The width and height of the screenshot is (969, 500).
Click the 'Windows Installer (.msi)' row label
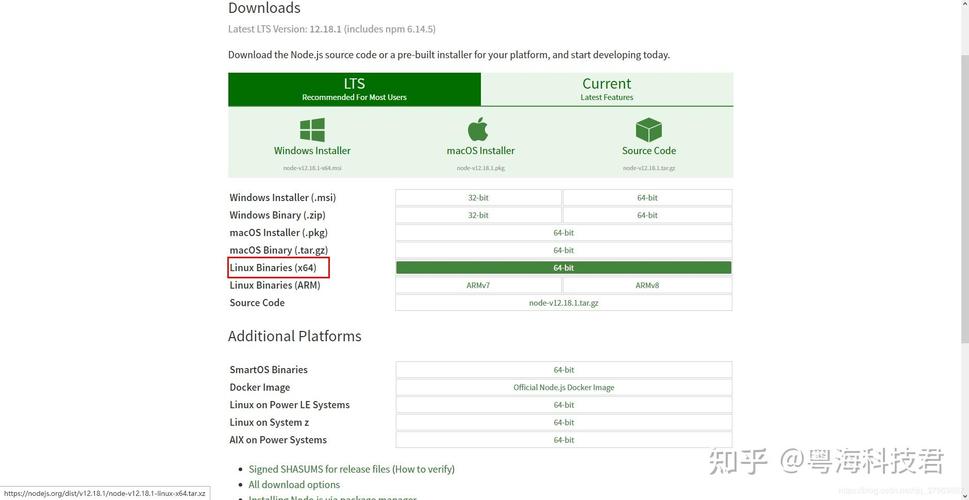[x=282, y=198]
